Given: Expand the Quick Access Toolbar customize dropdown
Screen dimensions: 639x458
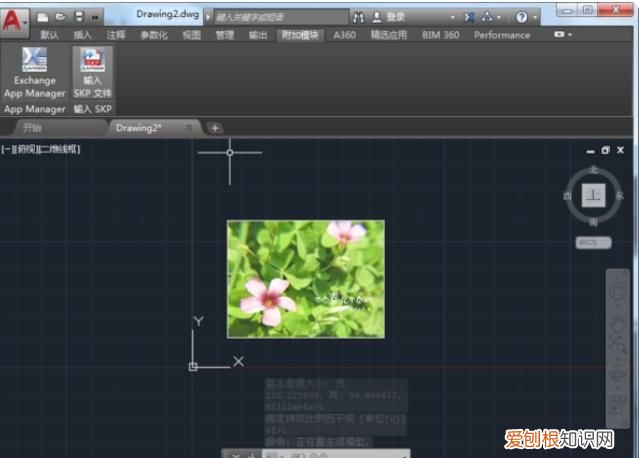Looking at the screenshot, I should 95,18.
